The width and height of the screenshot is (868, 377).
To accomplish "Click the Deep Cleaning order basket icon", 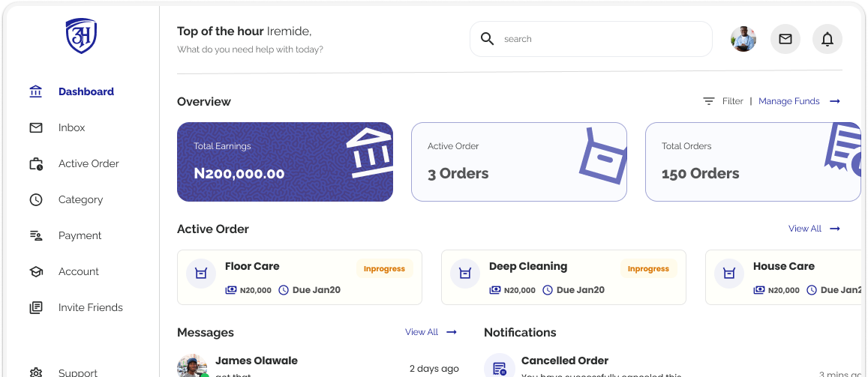I will (465, 274).
